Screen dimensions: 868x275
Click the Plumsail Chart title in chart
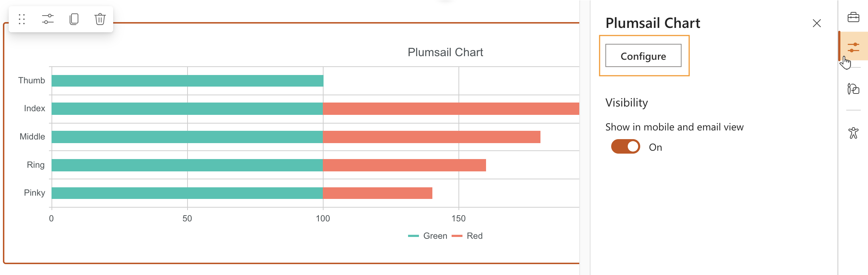(x=445, y=53)
